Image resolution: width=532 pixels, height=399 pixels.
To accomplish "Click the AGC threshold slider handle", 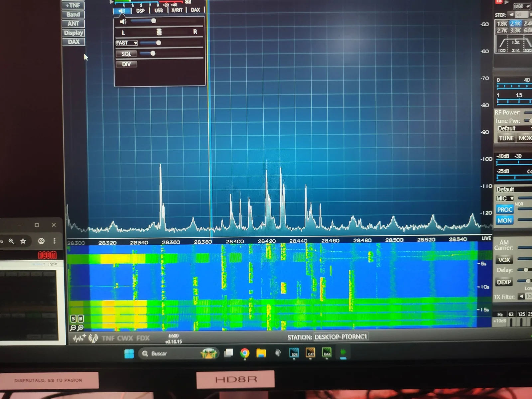I will (159, 43).
